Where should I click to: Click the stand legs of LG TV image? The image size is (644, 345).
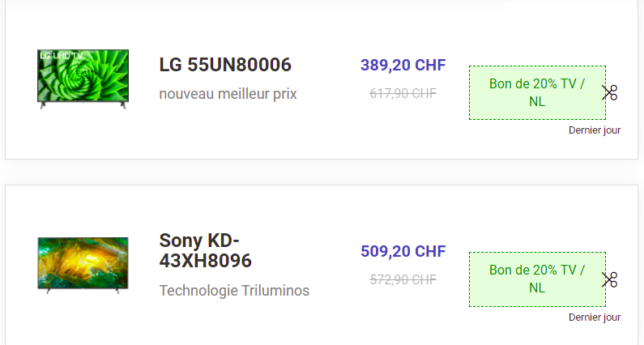point(83,105)
